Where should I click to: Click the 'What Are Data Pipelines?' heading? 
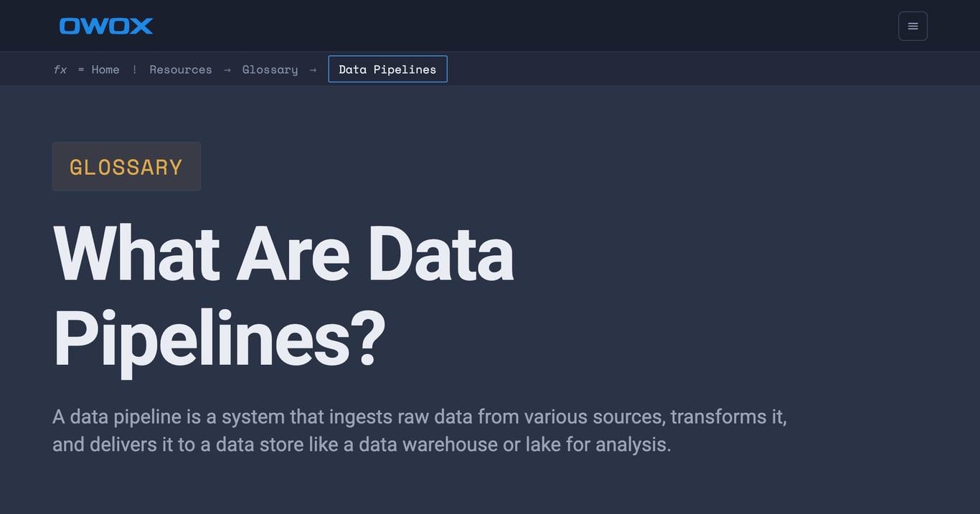pos(283,296)
